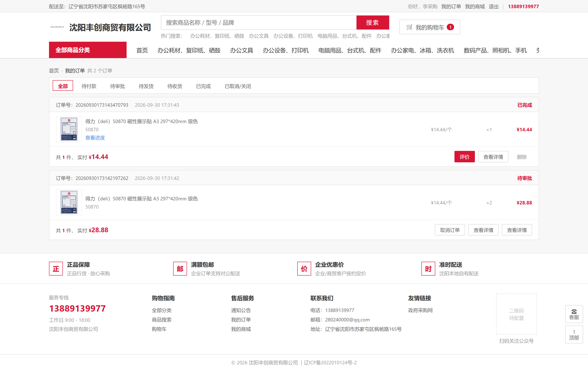Switch to 待审批 tab
The height and width of the screenshot is (368, 588).
118,86
